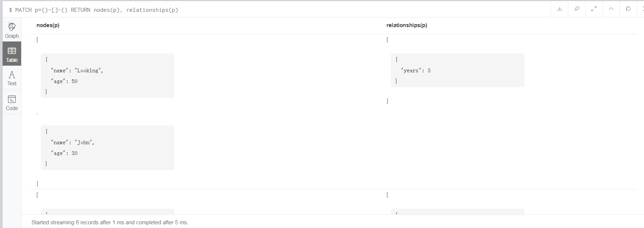644x228 pixels.
Task: Download the query result
Action: [559, 9]
